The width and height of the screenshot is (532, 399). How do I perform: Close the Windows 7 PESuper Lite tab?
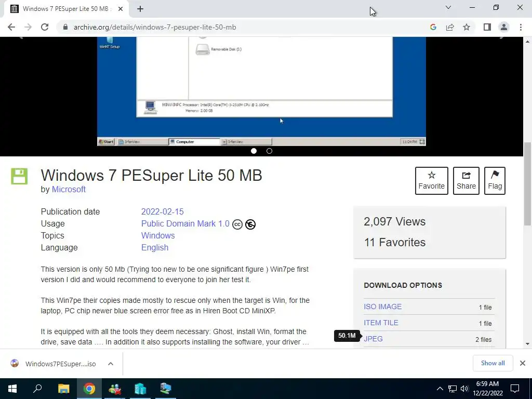click(x=121, y=9)
